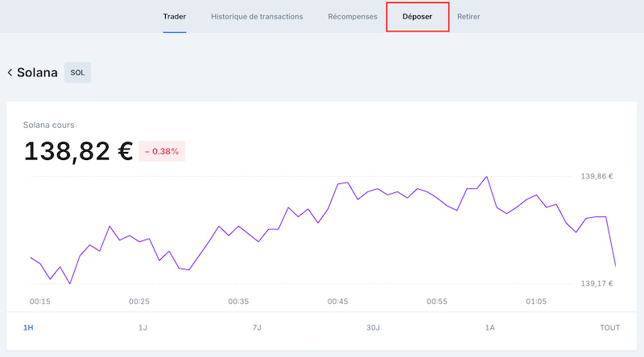Image resolution: width=644 pixels, height=357 pixels.
Task: Select the 1H chart range
Action: (28, 327)
